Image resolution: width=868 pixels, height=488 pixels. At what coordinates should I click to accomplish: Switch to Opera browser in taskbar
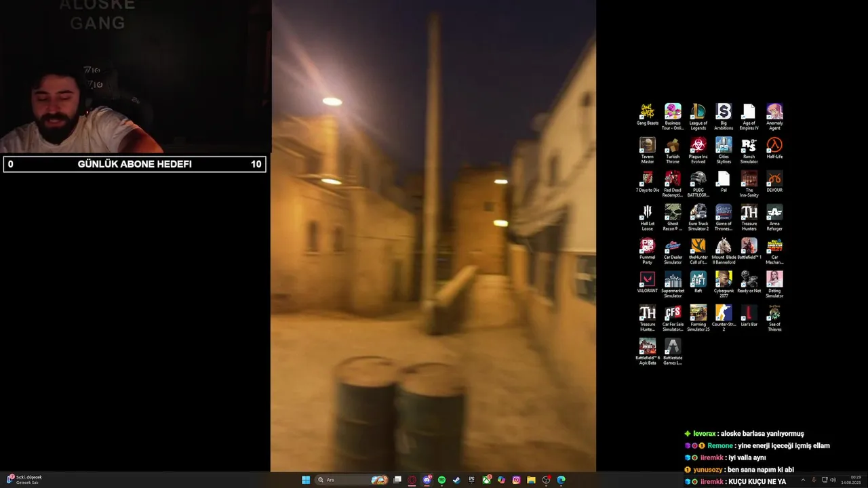(412, 480)
